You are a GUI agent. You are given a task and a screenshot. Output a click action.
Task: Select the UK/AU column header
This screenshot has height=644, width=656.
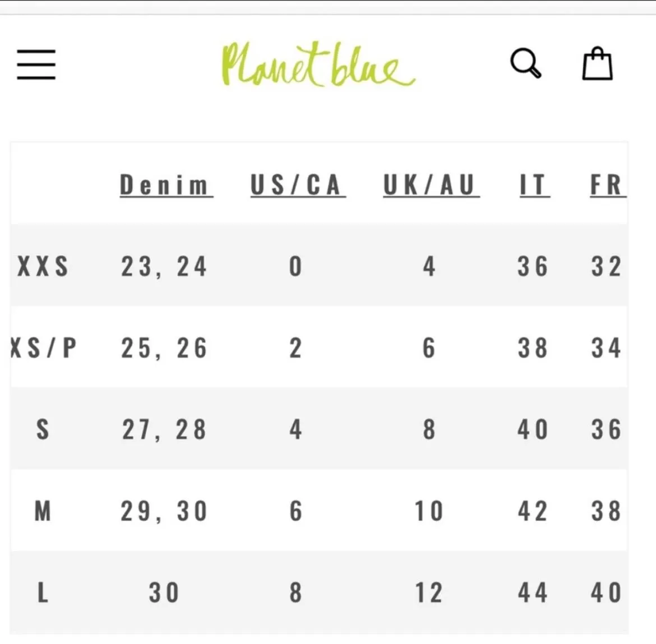[x=431, y=185]
